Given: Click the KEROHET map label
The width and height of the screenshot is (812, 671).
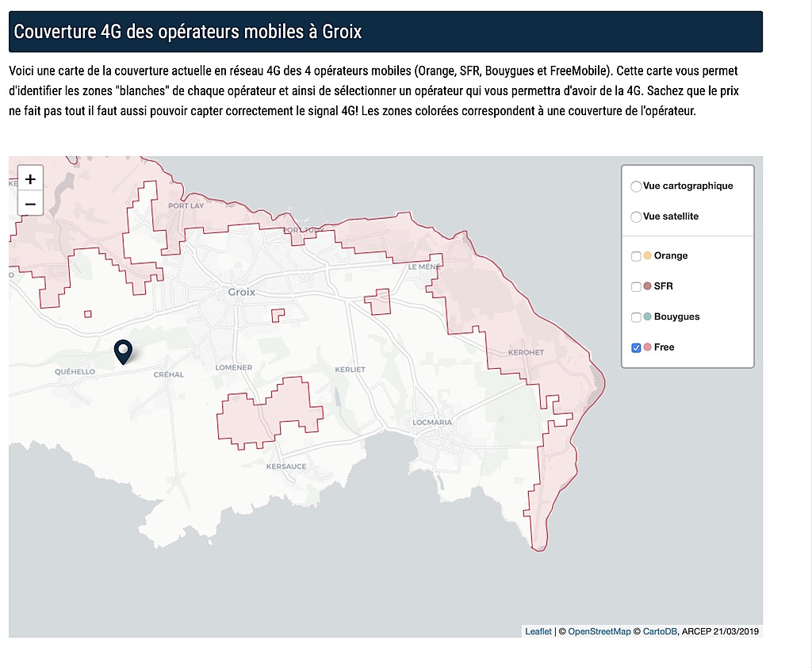Looking at the screenshot, I should 526,352.
